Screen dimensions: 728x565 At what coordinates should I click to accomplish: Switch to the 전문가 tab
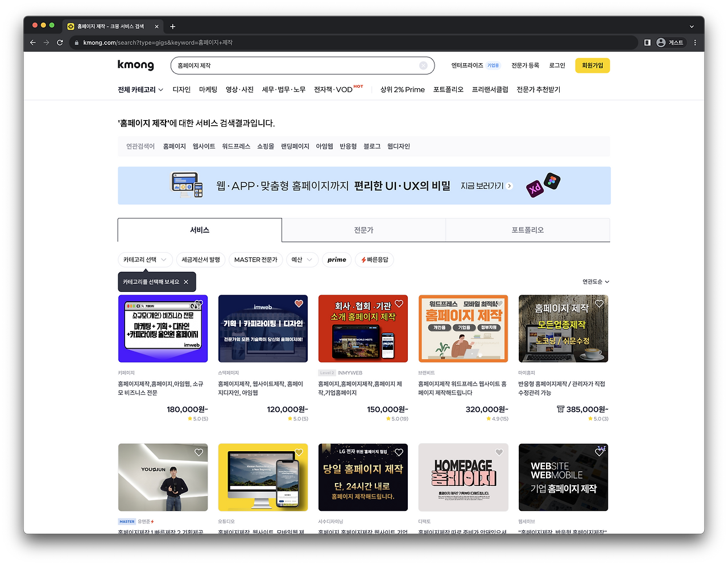pos(365,230)
